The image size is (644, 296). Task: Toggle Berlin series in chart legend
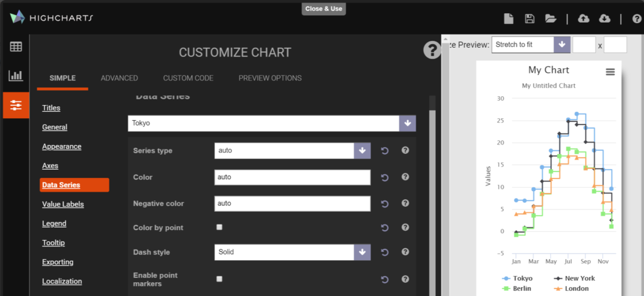pyautogui.click(x=517, y=288)
